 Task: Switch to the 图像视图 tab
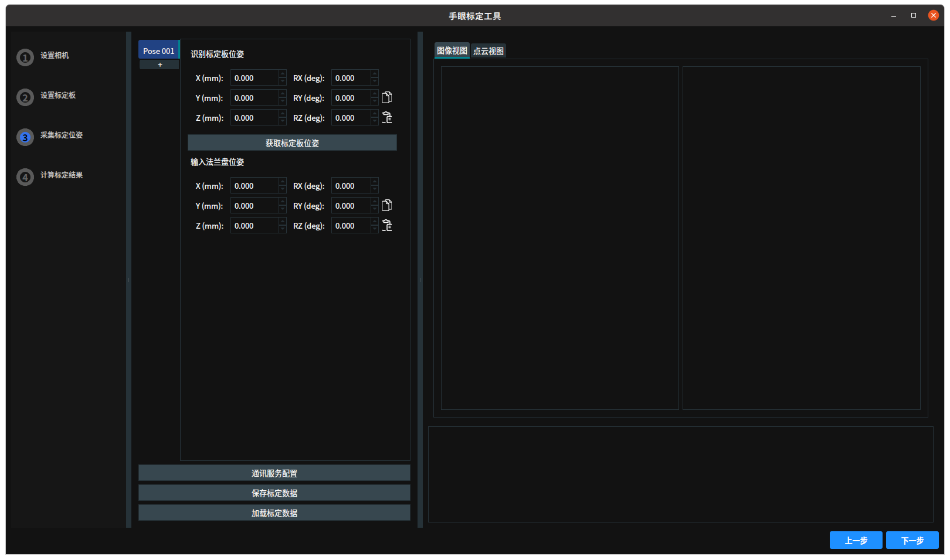pos(452,51)
